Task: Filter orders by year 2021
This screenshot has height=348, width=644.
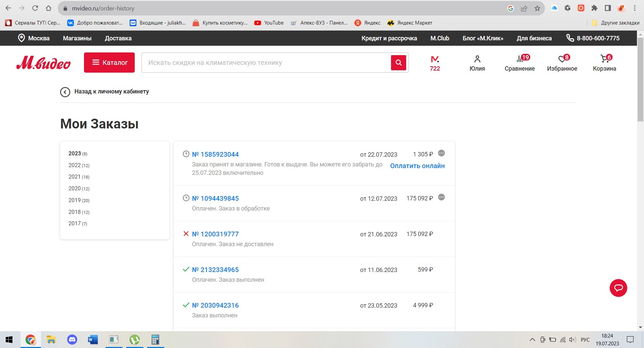Action: coord(79,177)
